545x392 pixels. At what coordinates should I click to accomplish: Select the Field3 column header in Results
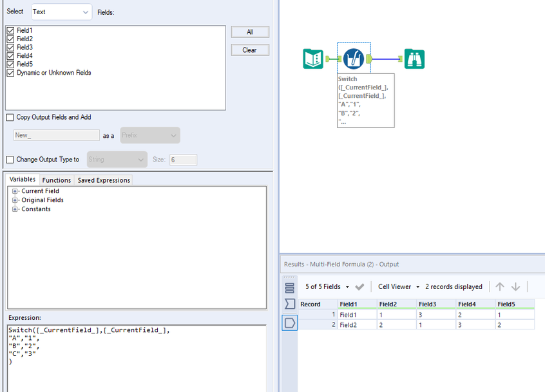pos(436,304)
